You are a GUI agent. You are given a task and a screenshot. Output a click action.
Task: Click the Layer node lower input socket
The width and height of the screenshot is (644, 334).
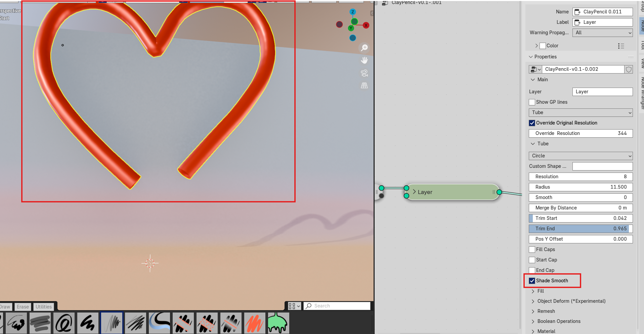[x=406, y=196]
